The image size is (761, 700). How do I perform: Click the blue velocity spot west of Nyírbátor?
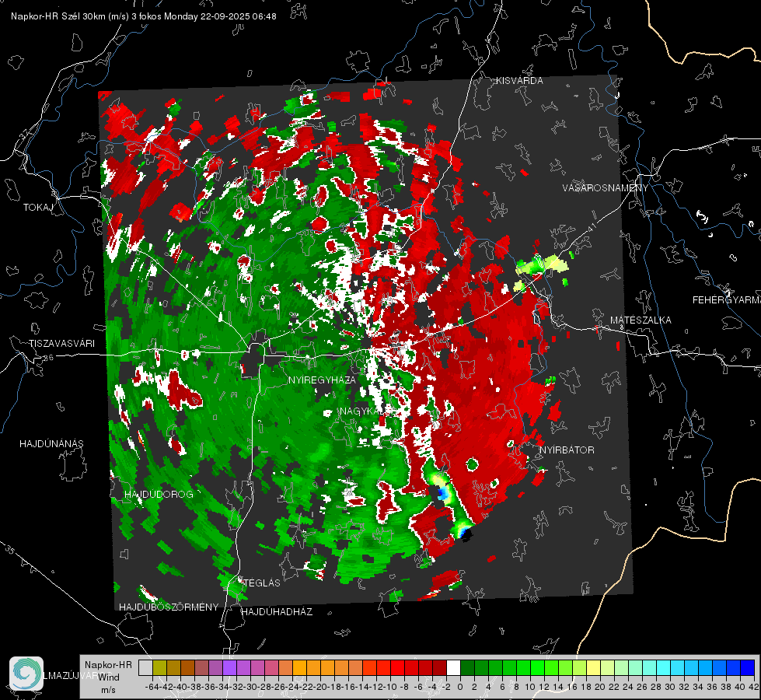[x=442, y=494]
